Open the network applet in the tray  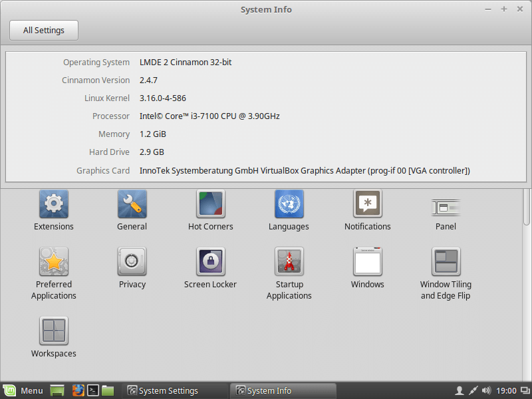(473, 390)
